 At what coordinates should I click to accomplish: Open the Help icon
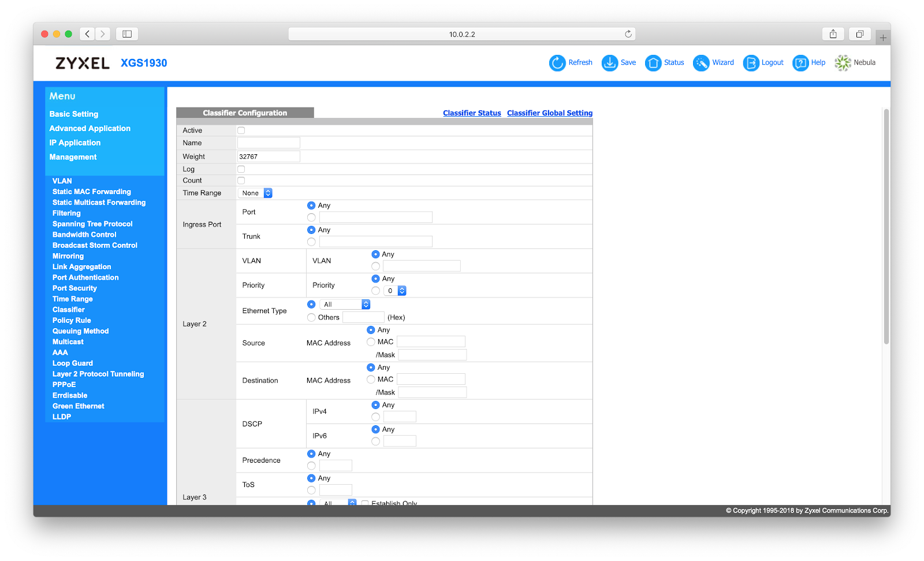tap(800, 63)
